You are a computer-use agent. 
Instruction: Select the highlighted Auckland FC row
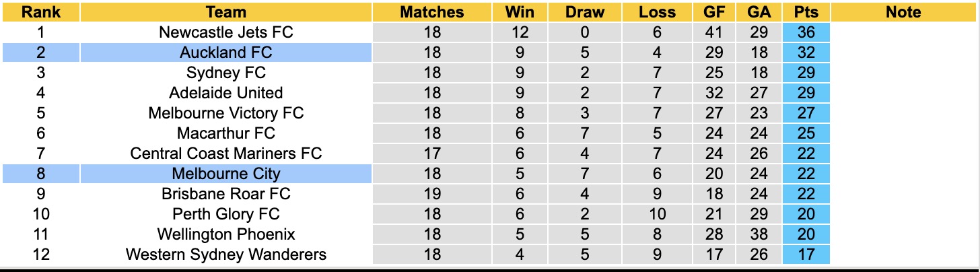coord(226,53)
